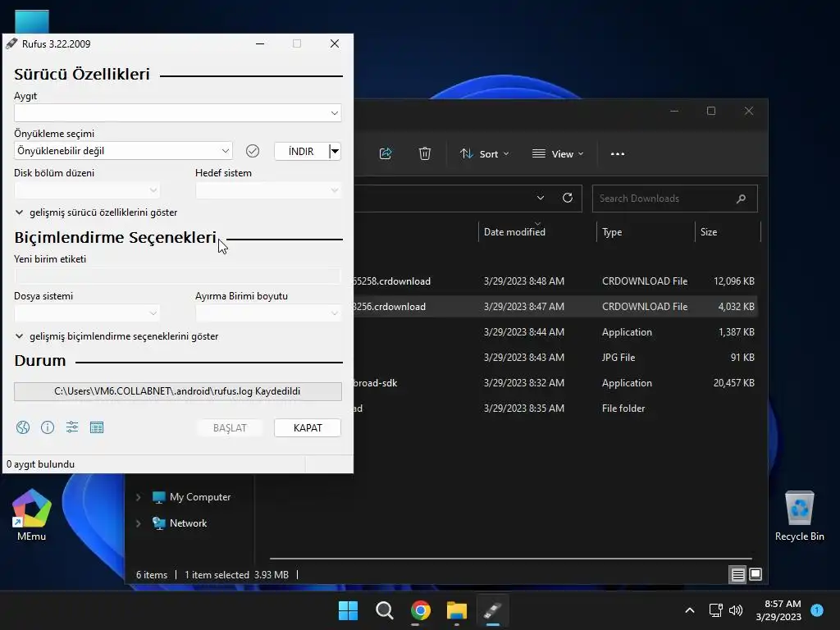The image size is (840, 630).
Task: Click the BAŞLAT button
Action: [x=230, y=428]
